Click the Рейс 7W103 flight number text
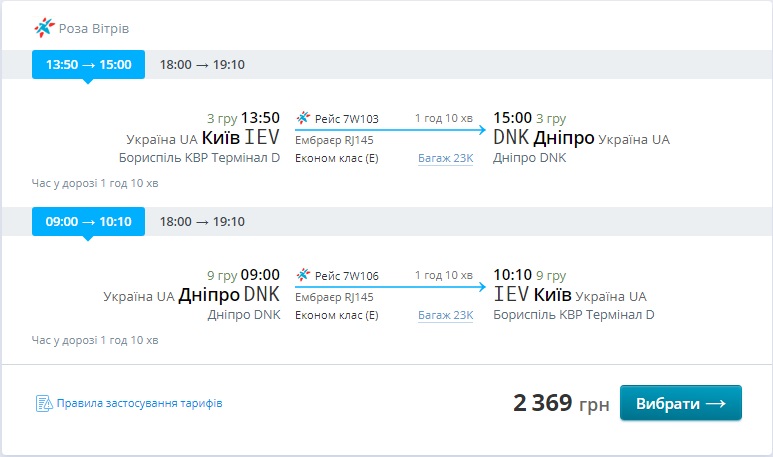The height and width of the screenshot is (457, 773). point(346,119)
